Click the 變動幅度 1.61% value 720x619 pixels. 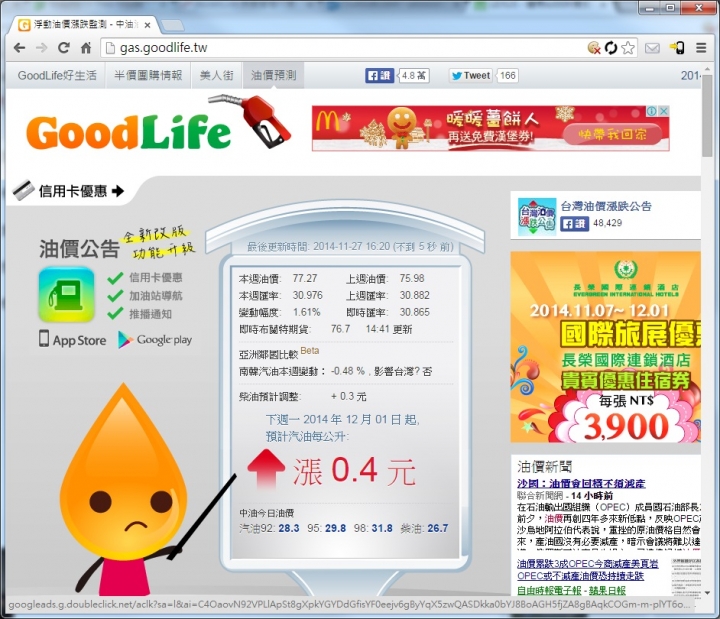click(x=307, y=312)
